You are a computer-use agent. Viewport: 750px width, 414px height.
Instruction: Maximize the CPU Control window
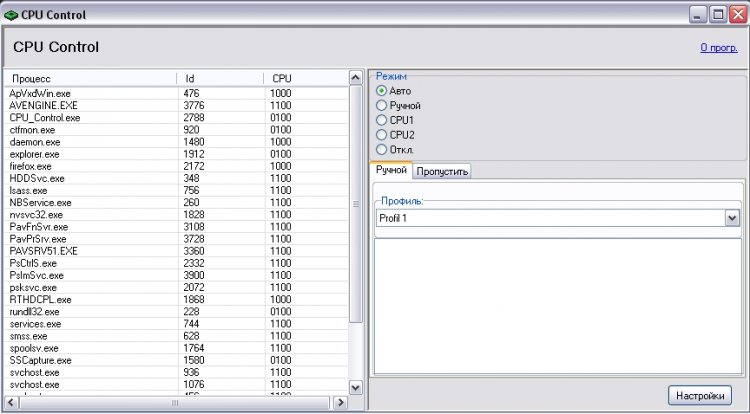pyautogui.click(x=717, y=15)
